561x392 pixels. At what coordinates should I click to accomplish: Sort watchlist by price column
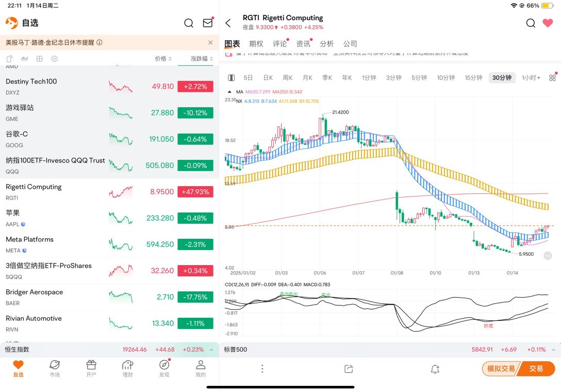tap(163, 59)
